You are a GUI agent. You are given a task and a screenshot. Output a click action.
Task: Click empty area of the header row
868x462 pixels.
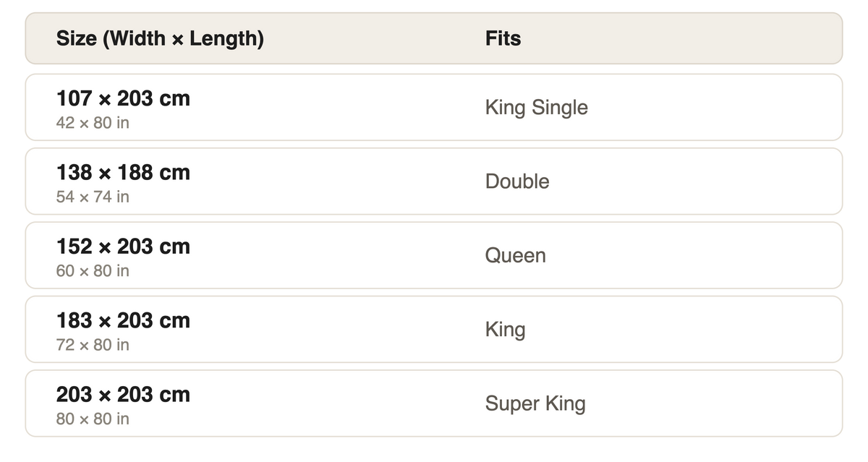pyautogui.click(x=687, y=38)
